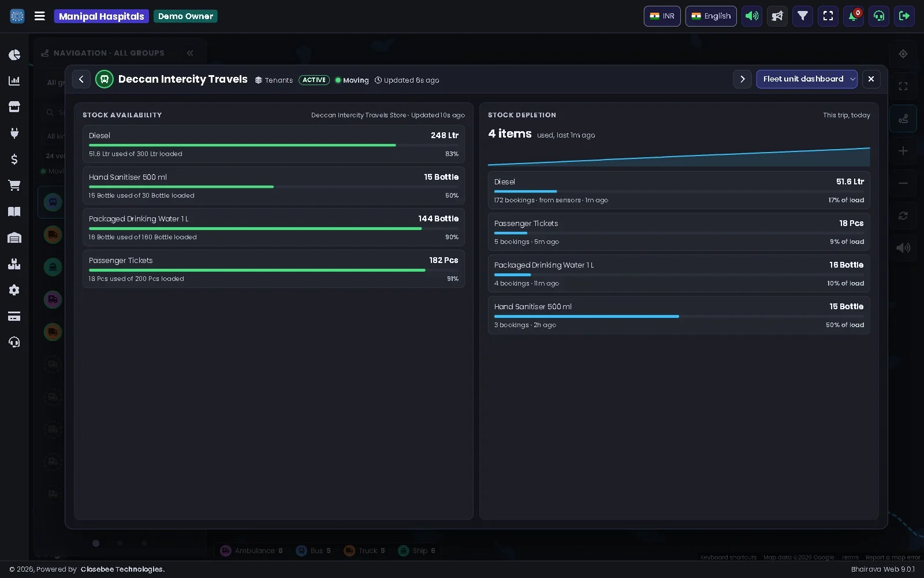Open announcements megaphone icon

tap(777, 16)
